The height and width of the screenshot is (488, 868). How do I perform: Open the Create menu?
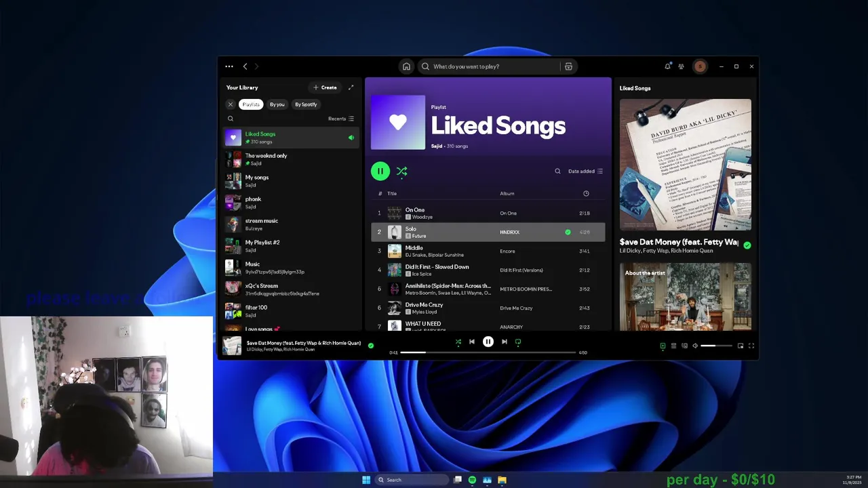coord(325,87)
